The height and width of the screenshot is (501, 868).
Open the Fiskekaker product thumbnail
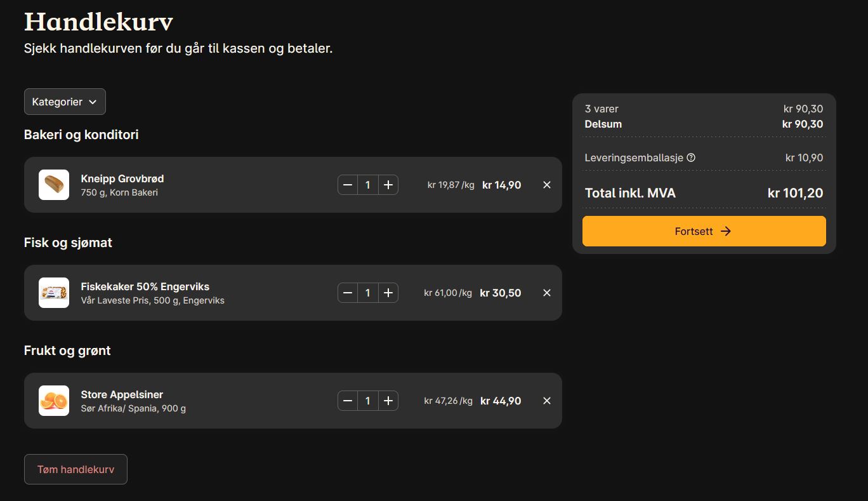coord(54,293)
